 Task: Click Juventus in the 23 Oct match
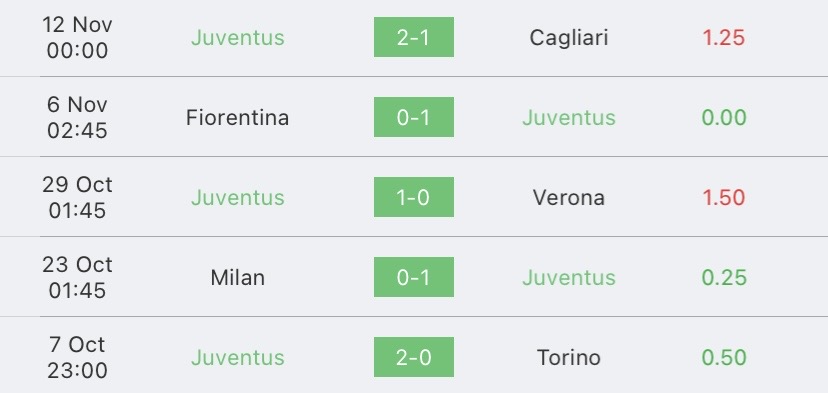coord(569,277)
